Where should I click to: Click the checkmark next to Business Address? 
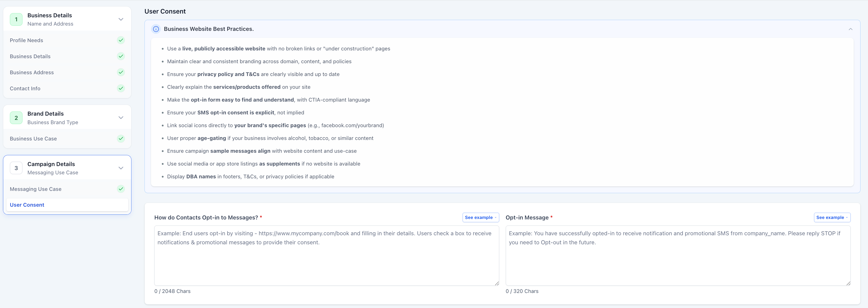(121, 72)
